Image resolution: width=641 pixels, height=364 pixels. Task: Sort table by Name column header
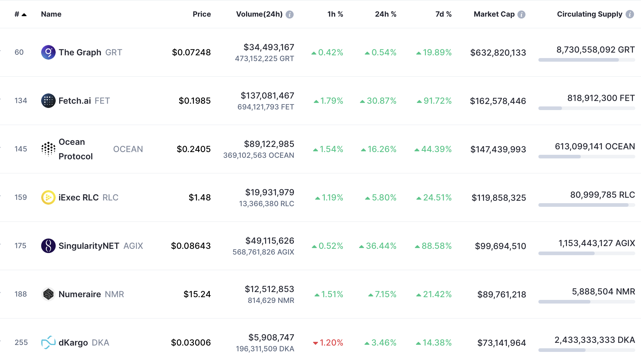(x=51, y=14)
